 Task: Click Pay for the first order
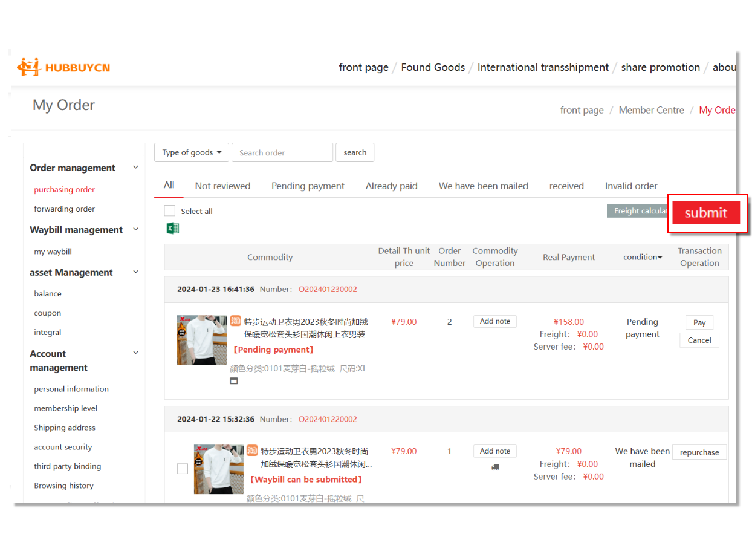699,322
